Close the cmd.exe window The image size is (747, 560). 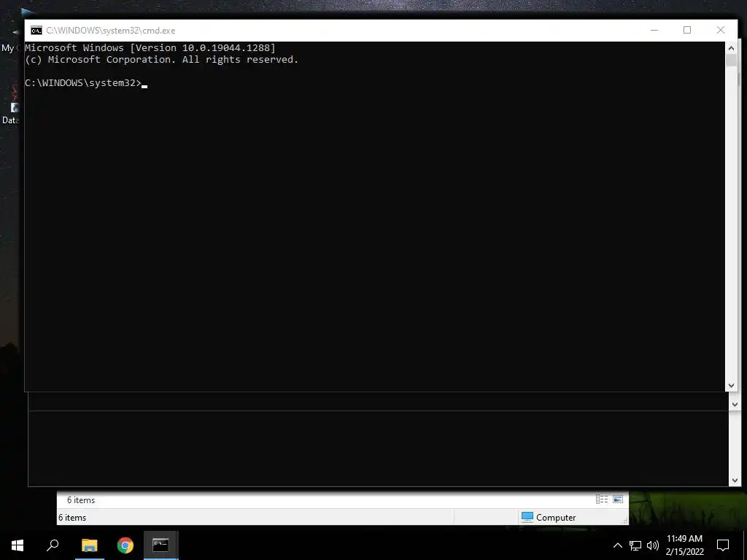[720, 30]
